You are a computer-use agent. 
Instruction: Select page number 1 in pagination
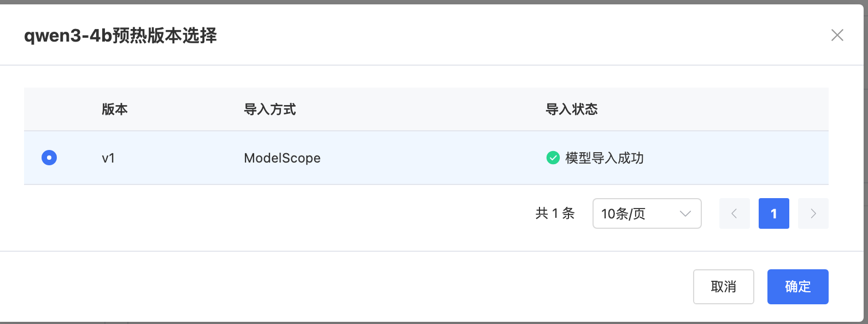click(773, 213)
